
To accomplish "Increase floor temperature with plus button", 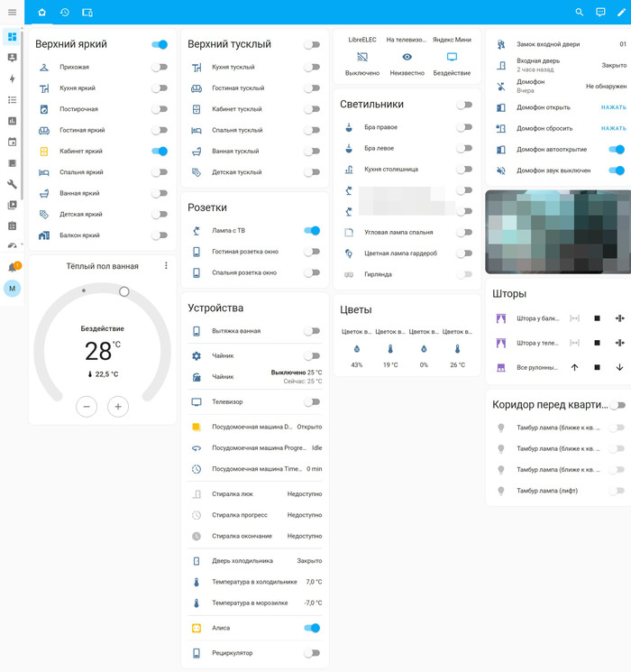I will point(117,407).
